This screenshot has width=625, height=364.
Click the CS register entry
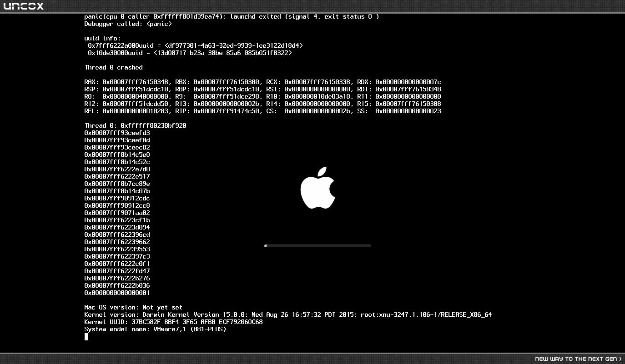click(x=310, y=111)
